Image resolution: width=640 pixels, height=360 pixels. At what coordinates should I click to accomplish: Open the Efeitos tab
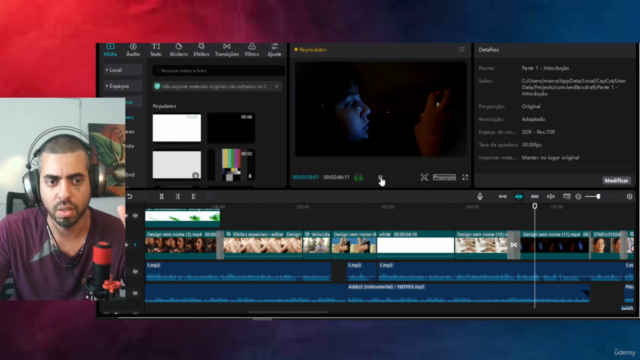coord(201,50)
